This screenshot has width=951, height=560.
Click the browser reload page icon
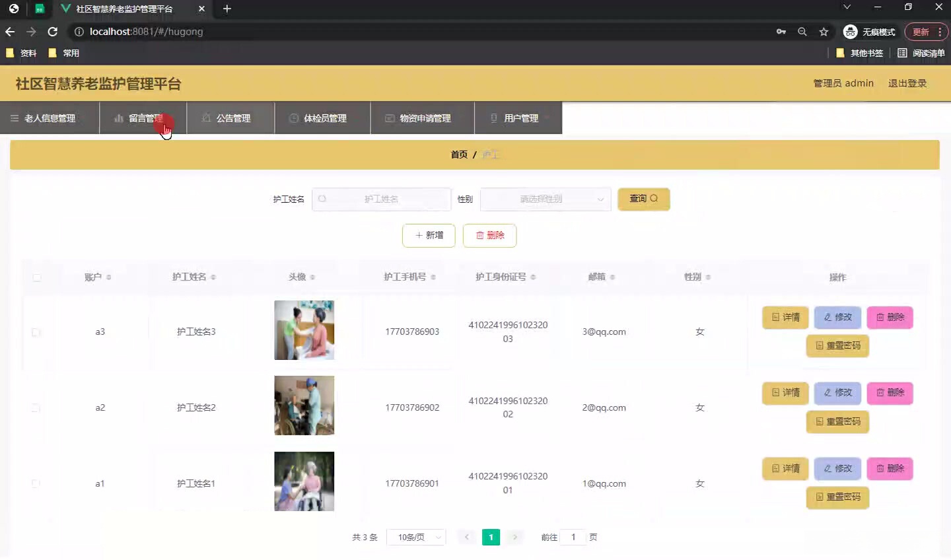[53, 32]
